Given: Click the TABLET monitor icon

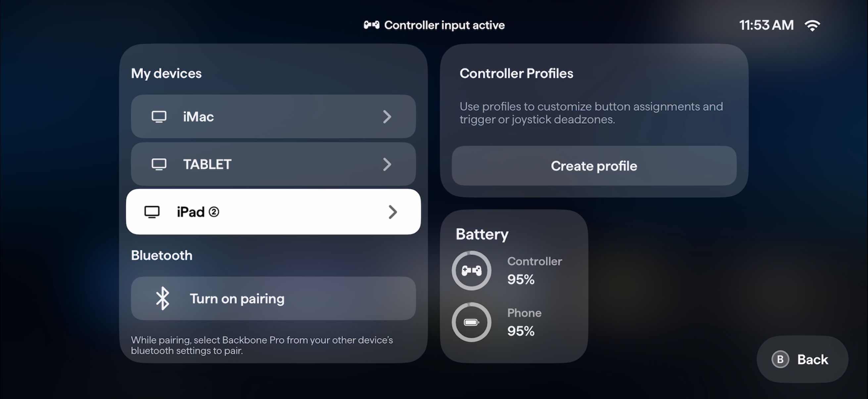Looking at the screenshot, I should coord(159,164).
